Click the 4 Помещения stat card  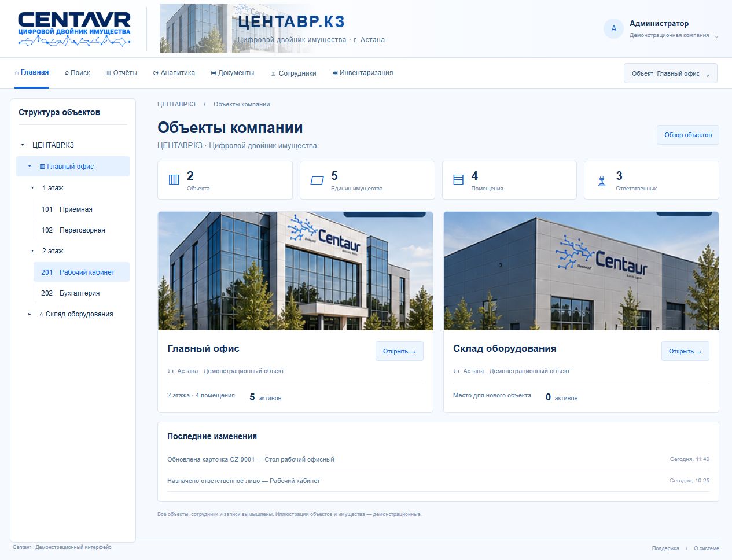[x=509, y=180]
